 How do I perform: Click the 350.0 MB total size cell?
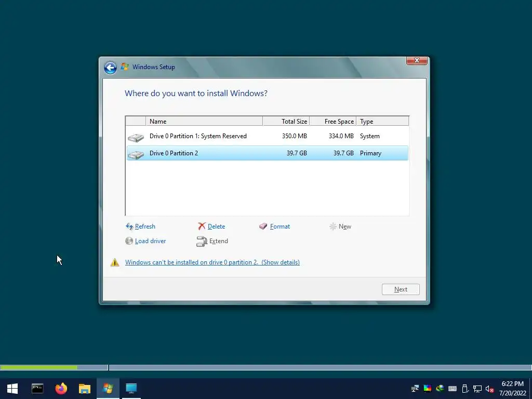pyautogui.click(x=294, y=136)
